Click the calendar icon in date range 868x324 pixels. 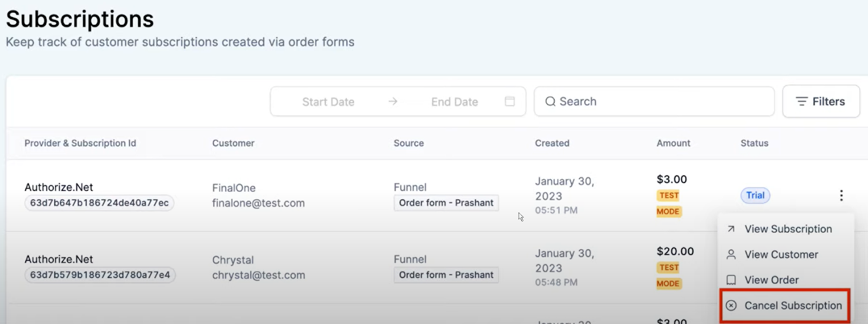pos(509,101)
